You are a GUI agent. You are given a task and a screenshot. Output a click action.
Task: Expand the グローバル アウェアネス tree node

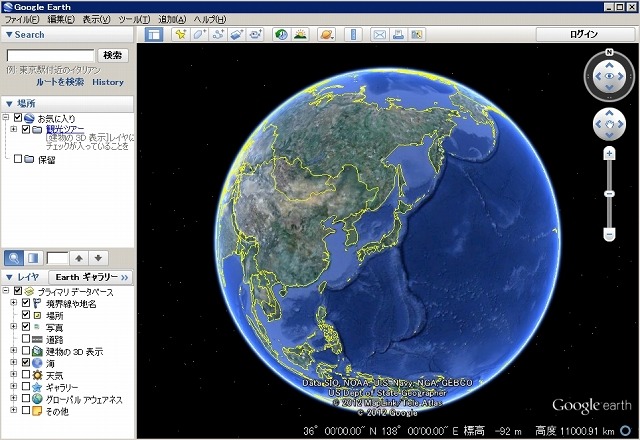pos(13,398)
